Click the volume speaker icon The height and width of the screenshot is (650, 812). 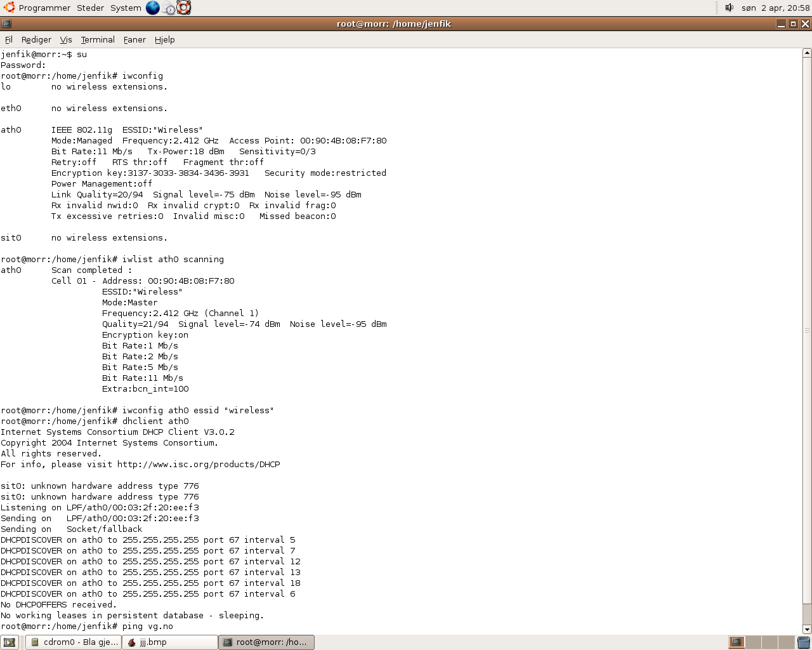[730, 8]
